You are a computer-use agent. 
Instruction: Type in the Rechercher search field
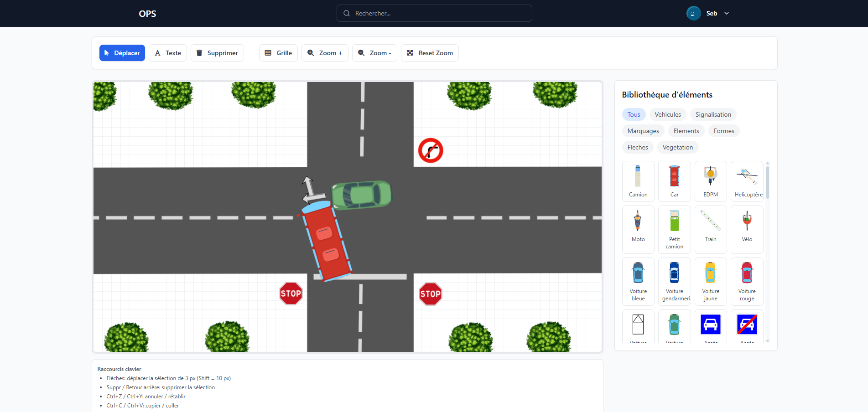pos(434,13)
